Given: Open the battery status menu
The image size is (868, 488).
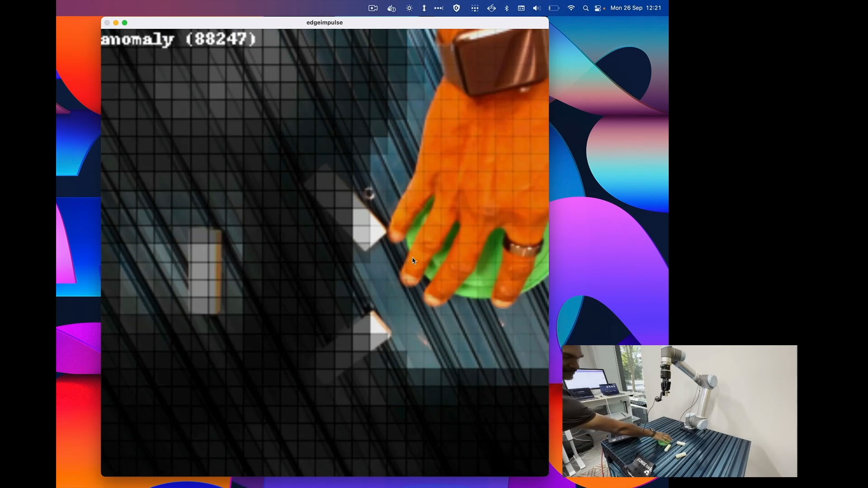Looking at the screenshot, I should pyautogui.click(x=554, y=8).
